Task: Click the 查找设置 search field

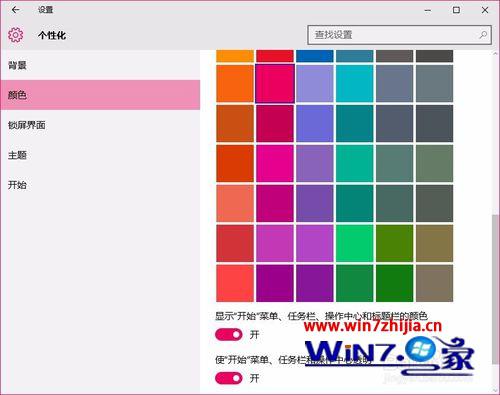Action: (x=399, y=35)
